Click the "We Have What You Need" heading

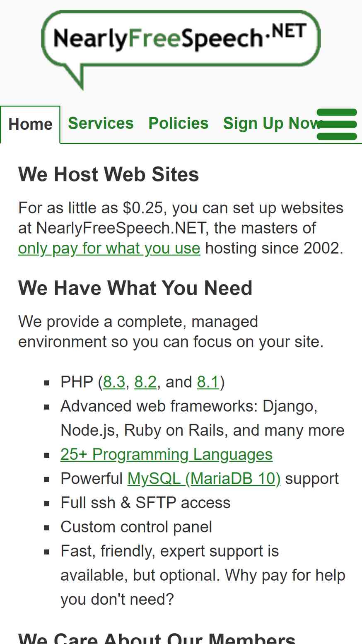tap(135, 288)
